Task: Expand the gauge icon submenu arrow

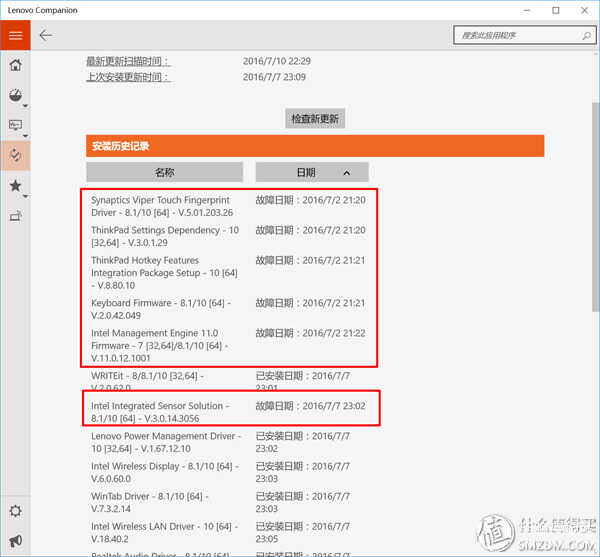Action: (25, 106)
